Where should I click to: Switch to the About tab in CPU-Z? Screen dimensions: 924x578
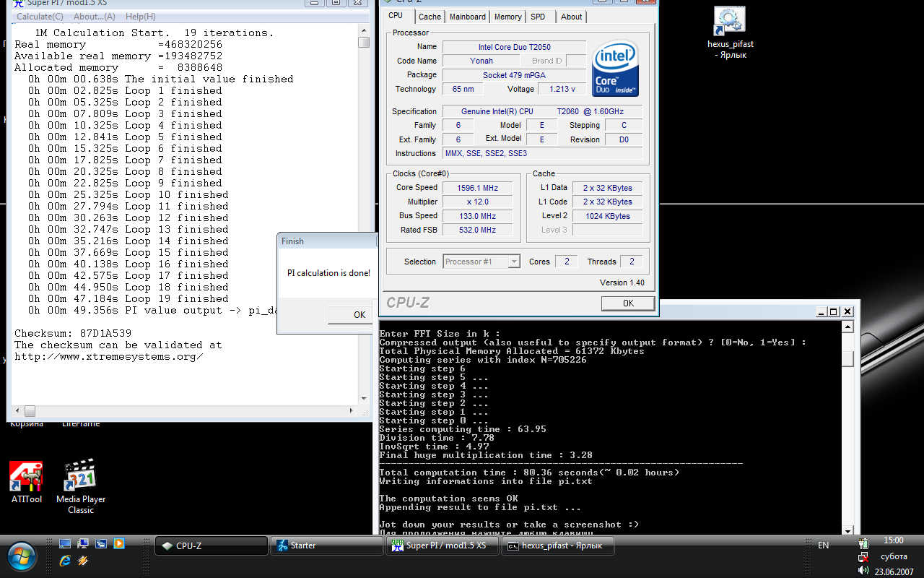point(571,17)
